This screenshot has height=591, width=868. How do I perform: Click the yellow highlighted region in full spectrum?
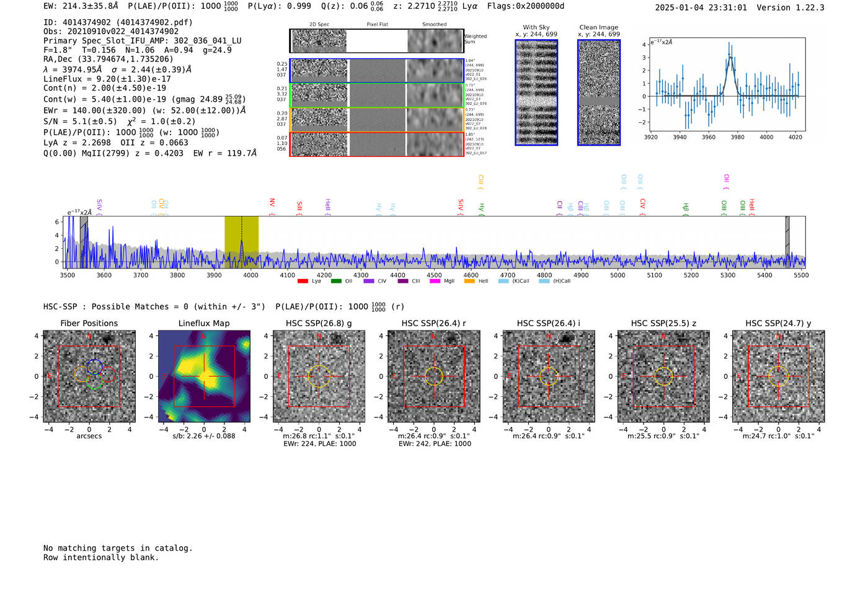click(241, 242)
